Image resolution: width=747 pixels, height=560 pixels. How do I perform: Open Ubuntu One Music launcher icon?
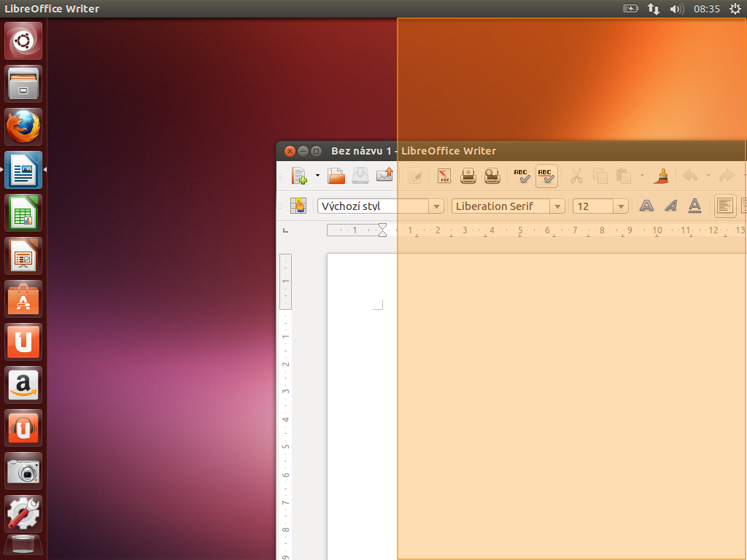(x=23, y=428)
